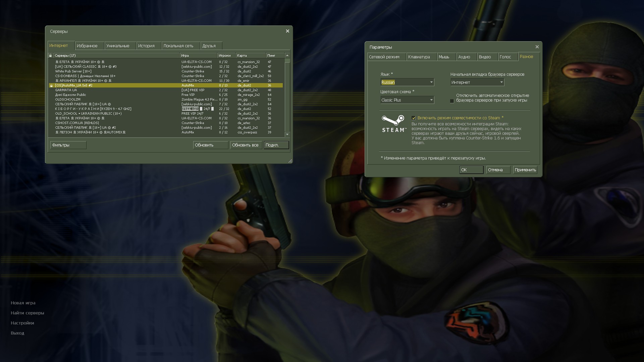Screen dimensions: 644x362
Task: Sort by Игра column header
Action: click(198, 55)
